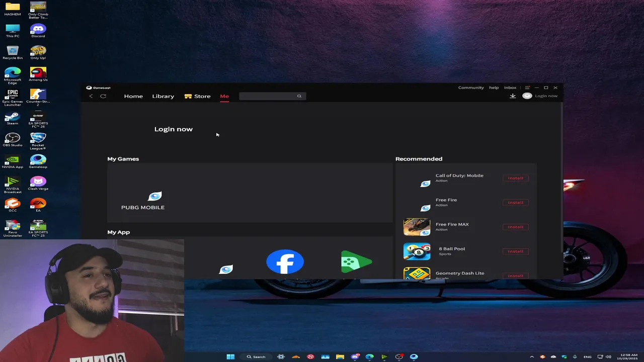Install Free Fire
The image size is (644, 362).
(515, 203)
